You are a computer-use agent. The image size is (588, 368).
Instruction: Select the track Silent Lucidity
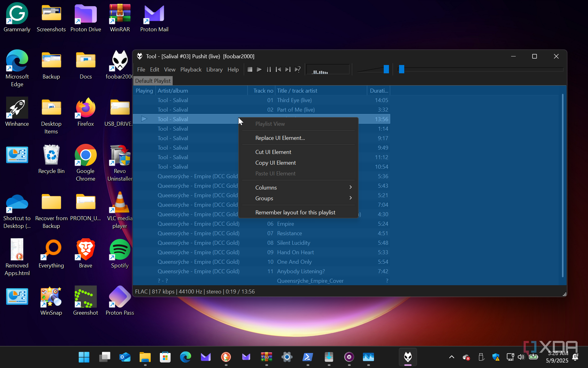click(x=262, y=243)
